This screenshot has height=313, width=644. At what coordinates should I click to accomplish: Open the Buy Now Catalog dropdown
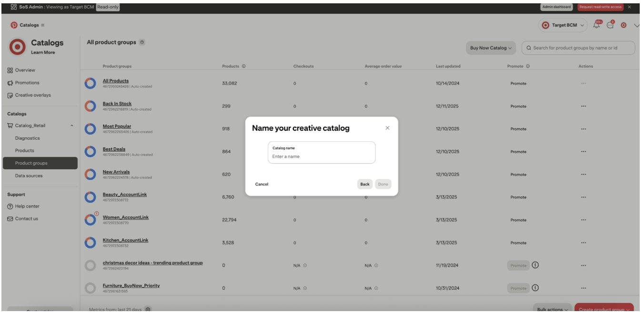[491, 48]
